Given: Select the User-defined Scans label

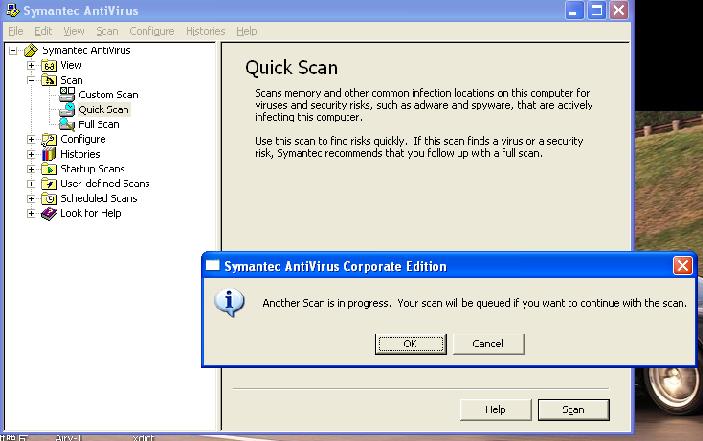Looking at the screenshot, I should click(x=104, y=184).
